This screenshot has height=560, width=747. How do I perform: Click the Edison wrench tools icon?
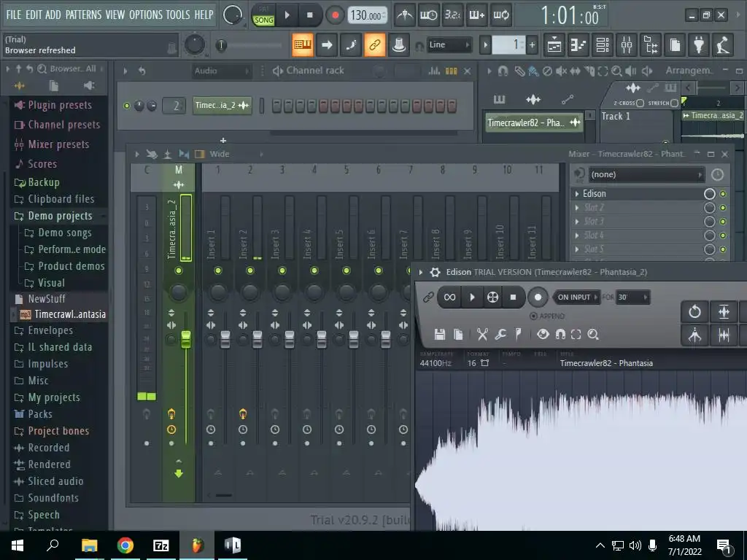pos(500,334)
